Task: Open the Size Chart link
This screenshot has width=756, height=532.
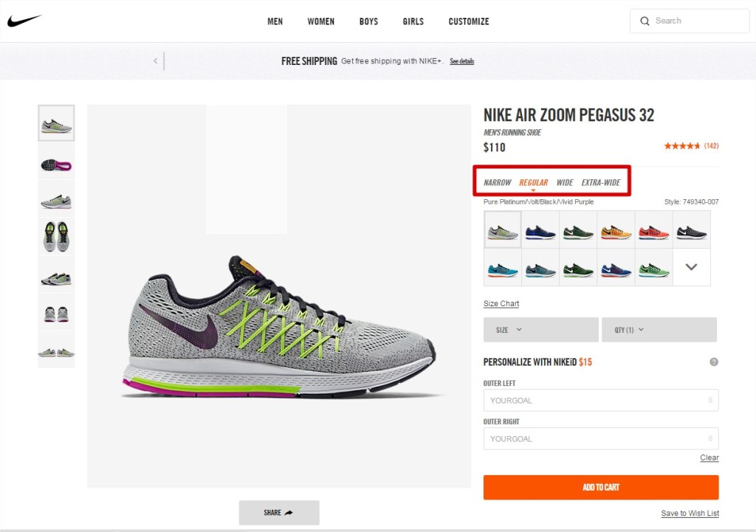Action: point(501,304)
